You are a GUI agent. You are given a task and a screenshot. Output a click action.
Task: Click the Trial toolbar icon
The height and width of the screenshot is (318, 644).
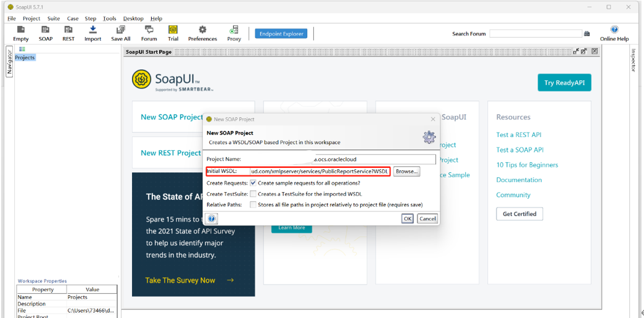173,30
